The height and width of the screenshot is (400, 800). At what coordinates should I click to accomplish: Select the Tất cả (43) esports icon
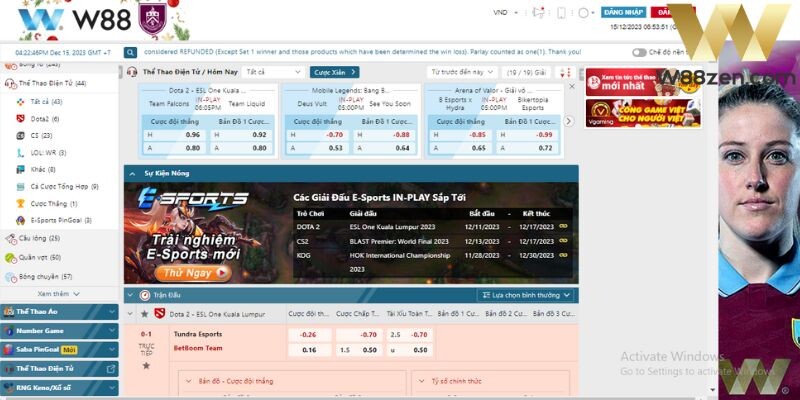point(20,102)
